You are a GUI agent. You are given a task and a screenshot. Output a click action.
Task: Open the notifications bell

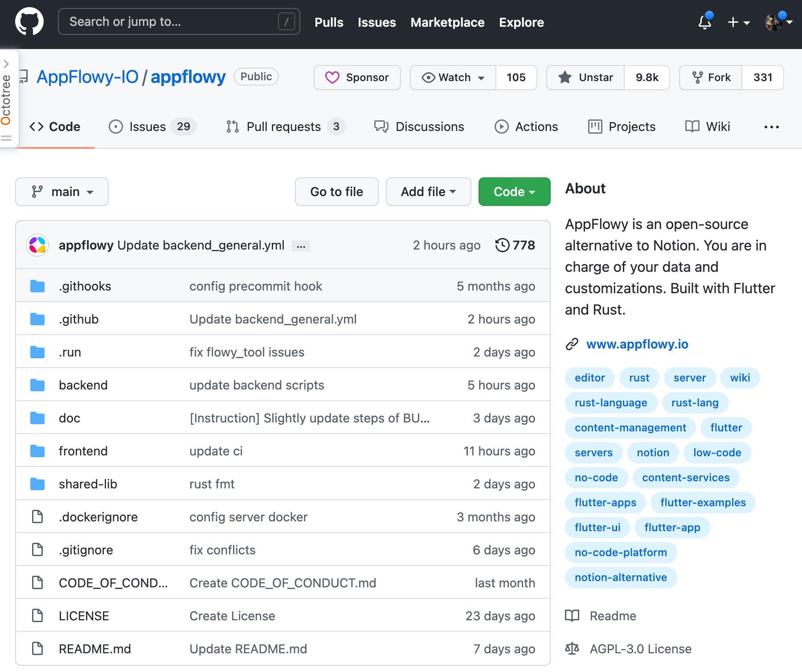pyautogui.click(x=705, y=22)
